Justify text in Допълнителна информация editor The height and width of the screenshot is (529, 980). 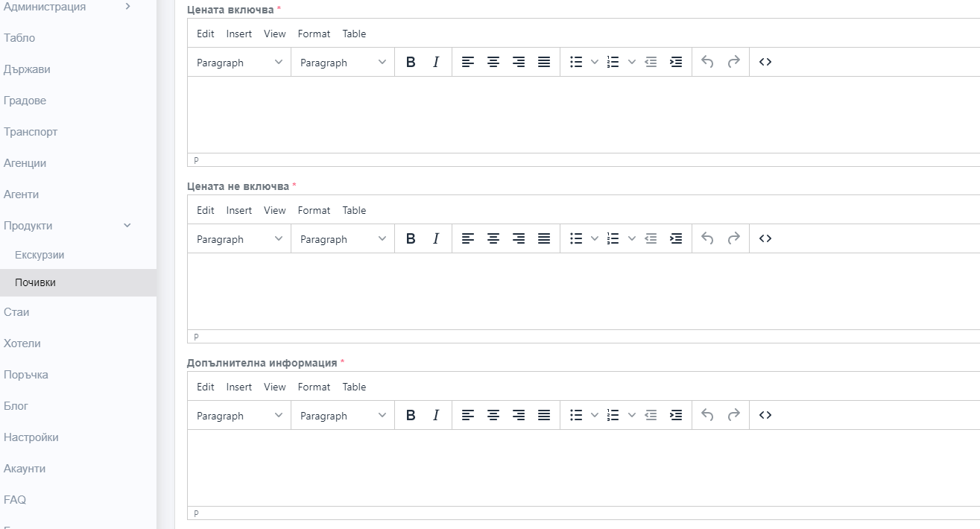coord(544,416)
